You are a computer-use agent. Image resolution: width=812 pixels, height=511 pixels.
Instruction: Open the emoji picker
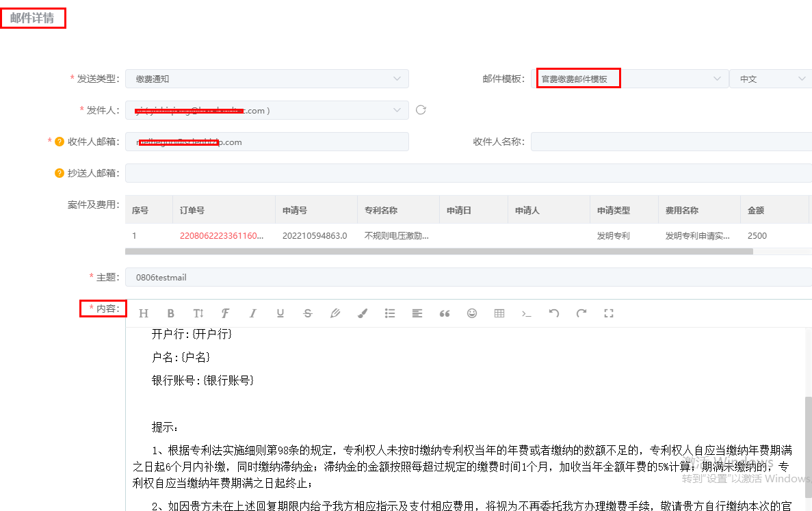[472, 313]
